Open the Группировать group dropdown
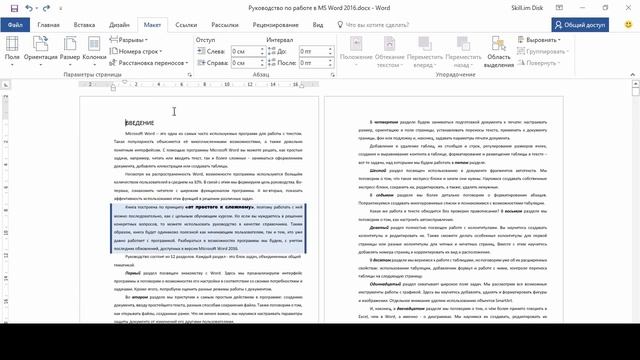 (543, 51)
